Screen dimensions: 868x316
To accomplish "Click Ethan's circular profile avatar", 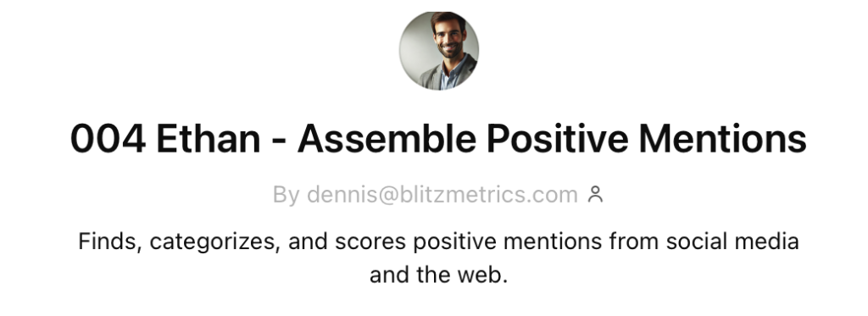I will point(439,50).
